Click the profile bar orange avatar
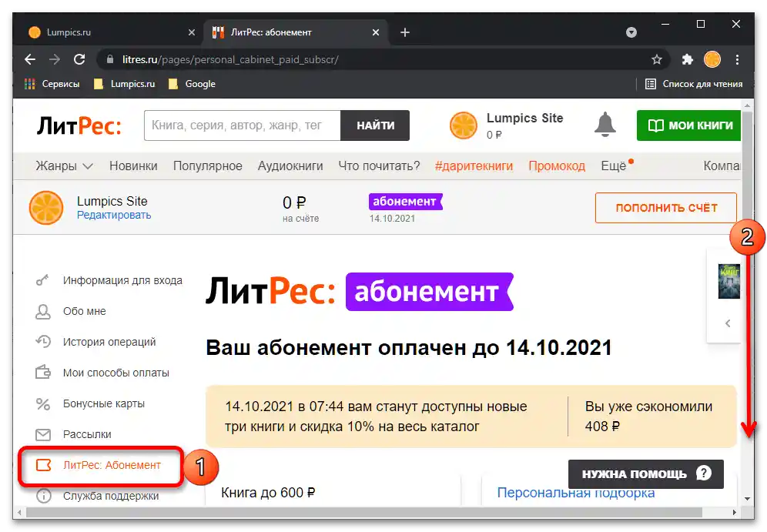Screen dimensions: 767x532 (x=46, y=208)
